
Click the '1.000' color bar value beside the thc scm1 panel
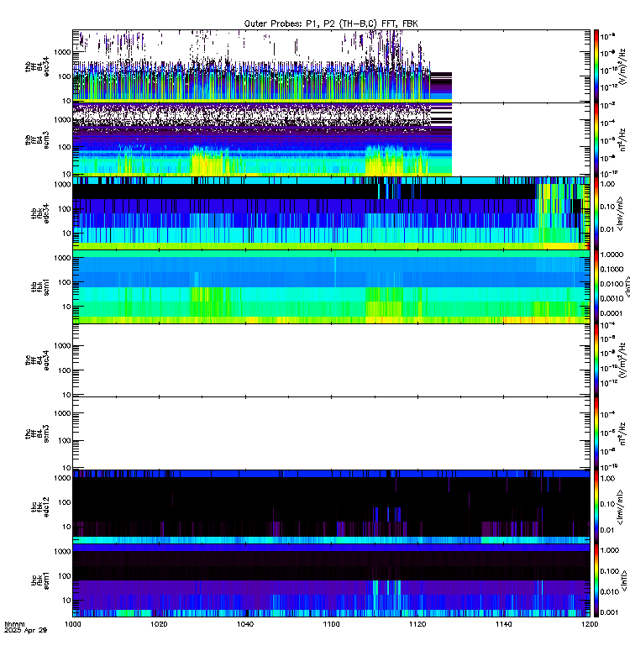(610, 550)
